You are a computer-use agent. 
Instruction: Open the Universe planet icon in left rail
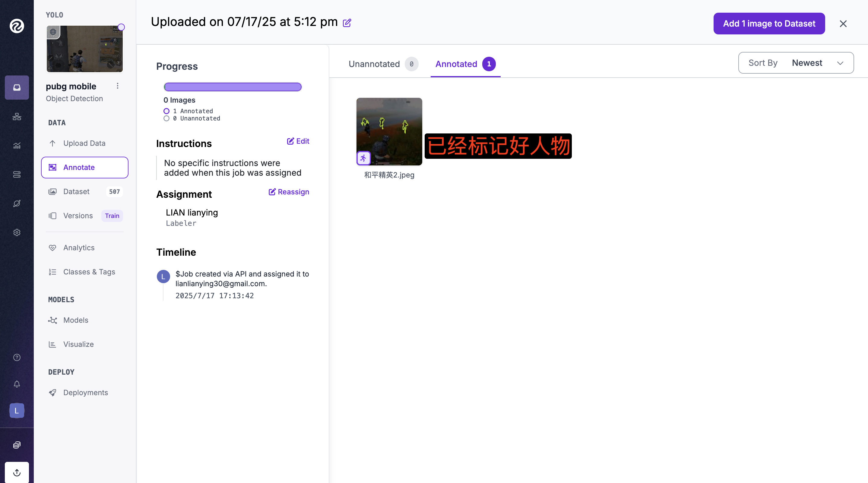click(x=17, y=203)
